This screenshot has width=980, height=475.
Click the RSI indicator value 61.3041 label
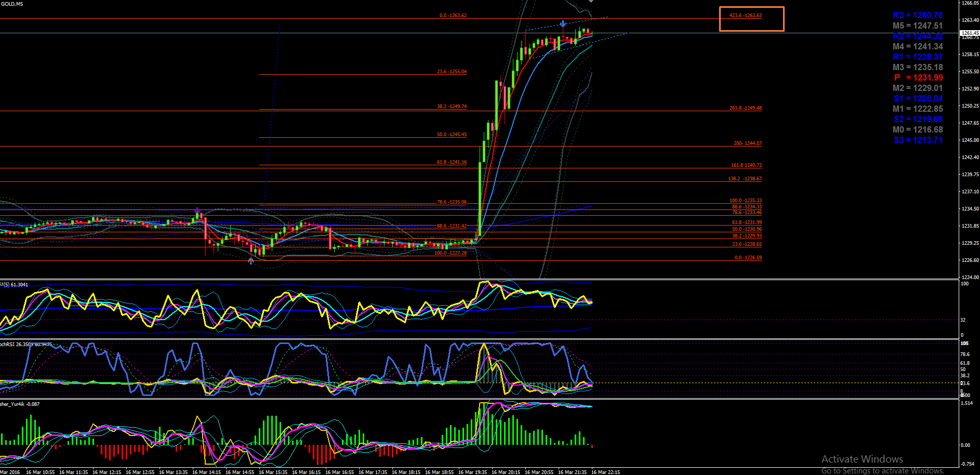[x=15, y=285]
